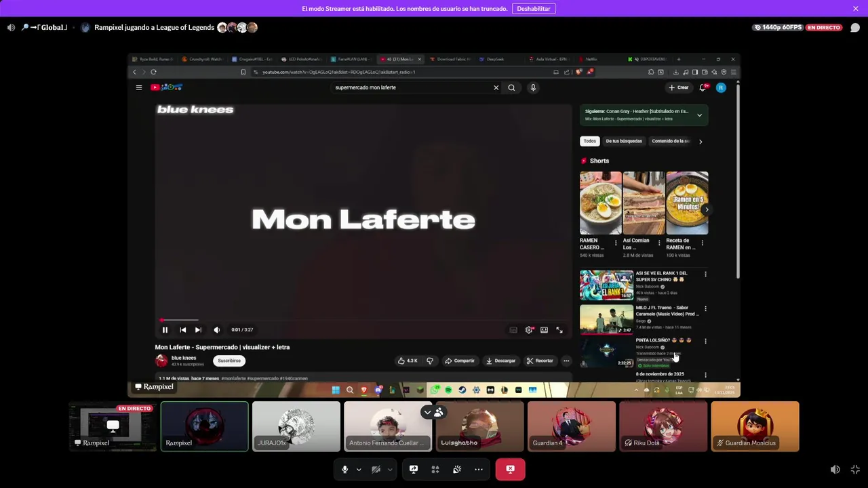This screenshot has width=868, height=488.
Task: Skip to next video in YouTube player
Action: (x=198, y=330)
